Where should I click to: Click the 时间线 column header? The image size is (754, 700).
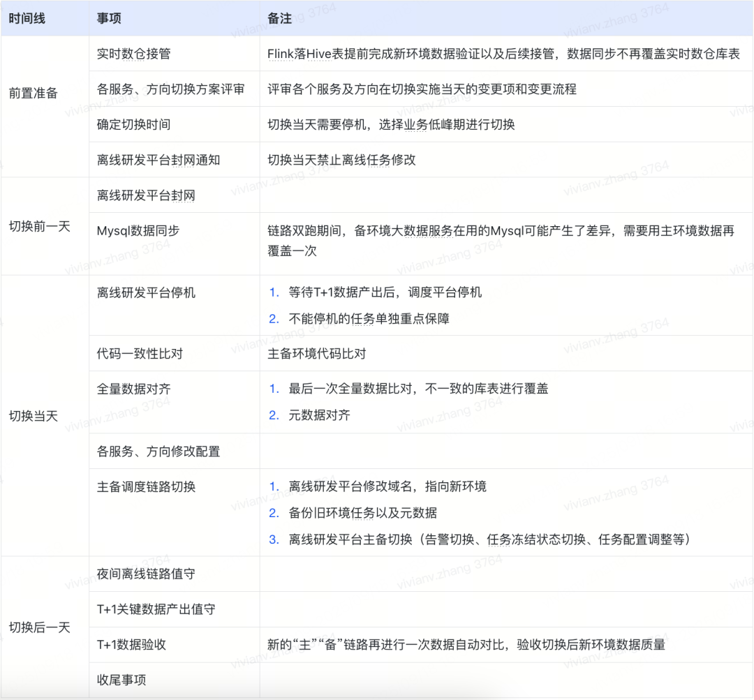(27, 19)
